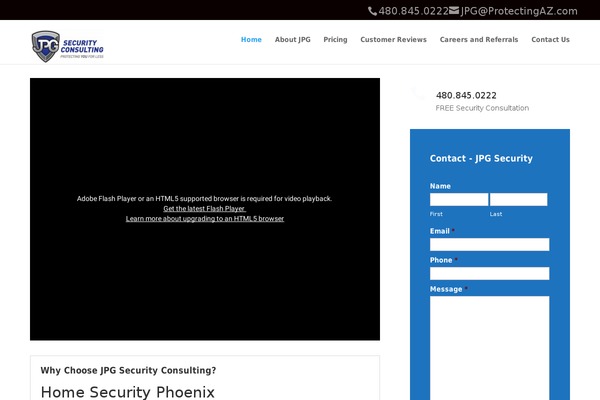
Task: Click the Adobe Flash Player required message
Action: pos(204,199)
